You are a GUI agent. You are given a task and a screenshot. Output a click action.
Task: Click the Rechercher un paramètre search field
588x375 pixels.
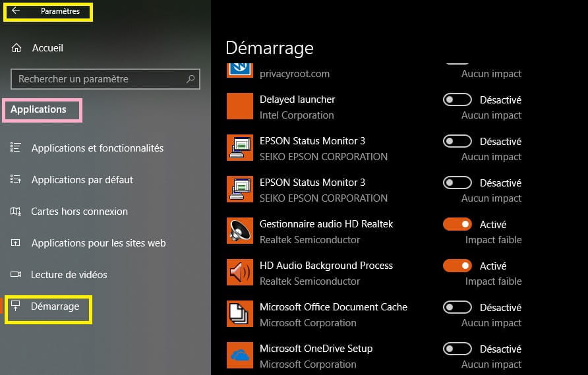(105, 78)
